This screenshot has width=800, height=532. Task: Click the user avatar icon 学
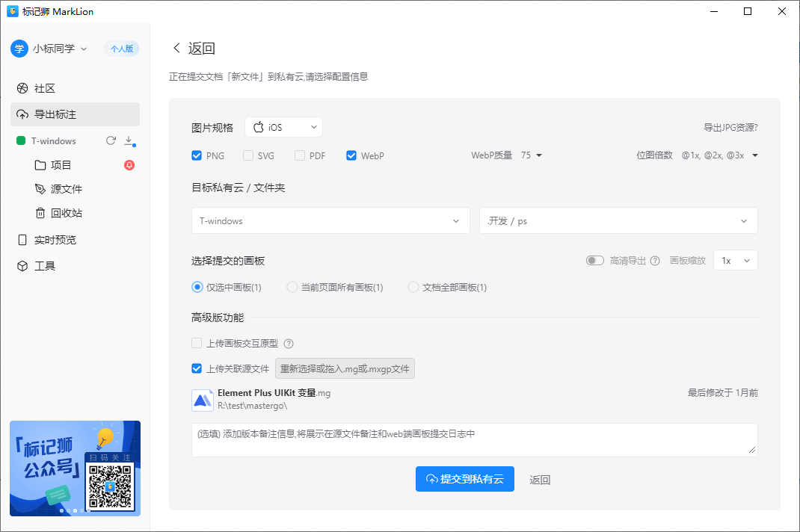pyautogui.click(x=19, y=49)
